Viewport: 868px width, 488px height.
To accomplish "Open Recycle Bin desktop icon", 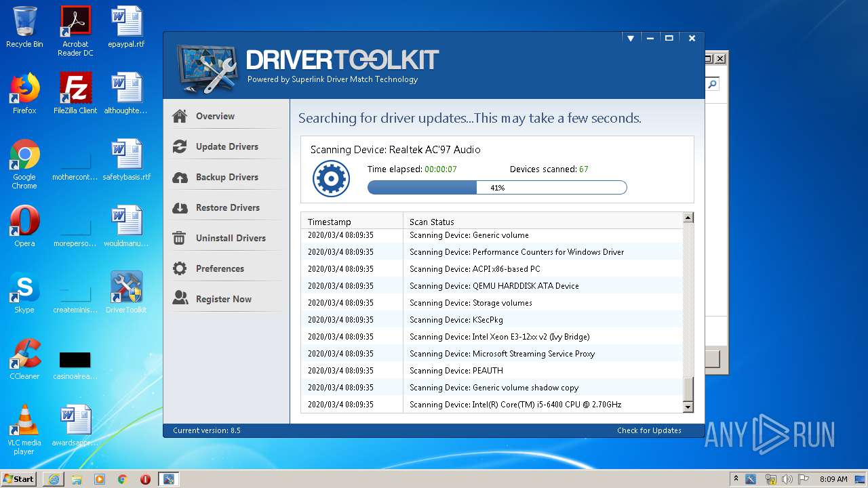I will point(24,28).
